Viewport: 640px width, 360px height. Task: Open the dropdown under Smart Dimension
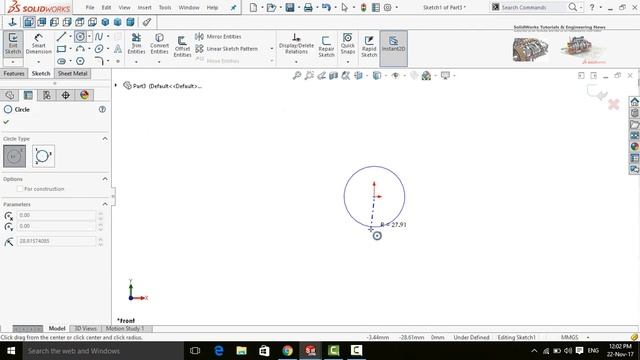(38, 62)
